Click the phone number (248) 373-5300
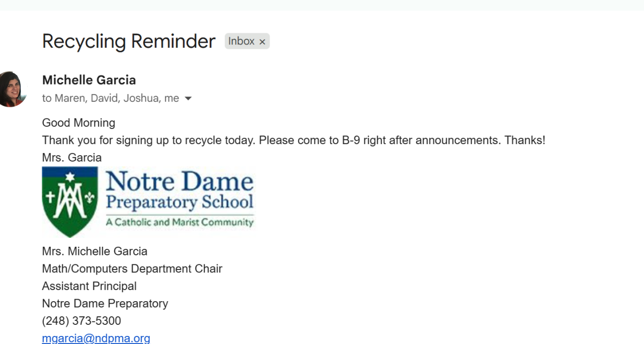The image size is (644, 344). (82, 321)
